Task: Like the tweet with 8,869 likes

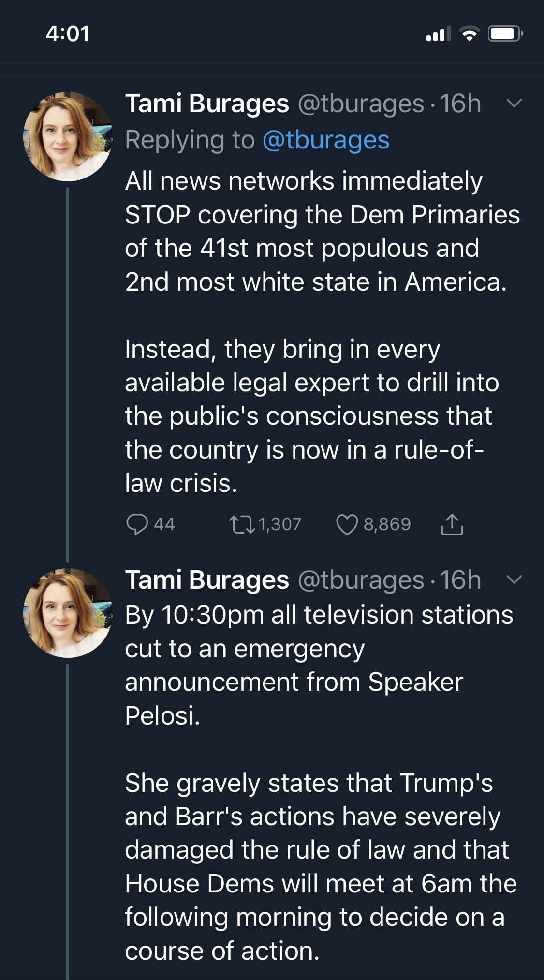Action: click(347, 524)
